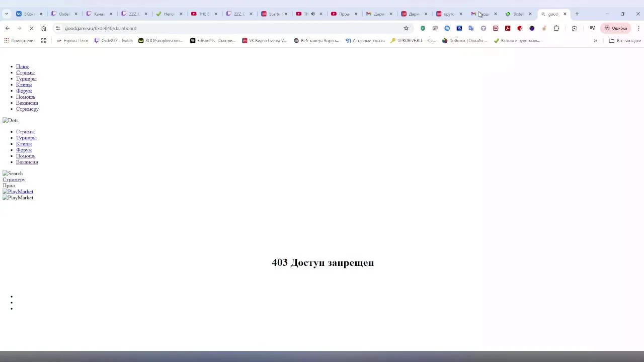Close the active goodgame tab
The image size is (644, 362).
pyautogui.click(x=565, y=14)
